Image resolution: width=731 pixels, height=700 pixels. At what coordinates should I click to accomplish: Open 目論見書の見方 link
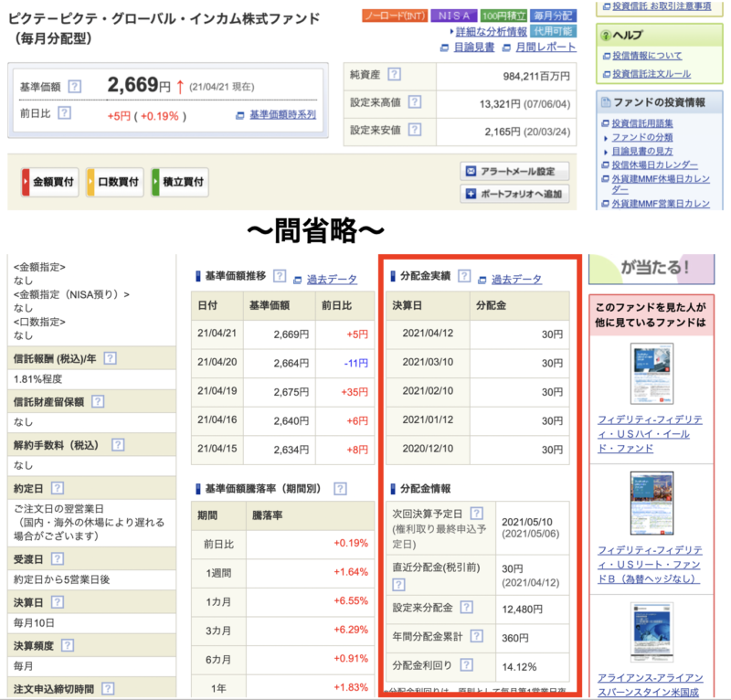pyautogui.click(x=642, y=151)
